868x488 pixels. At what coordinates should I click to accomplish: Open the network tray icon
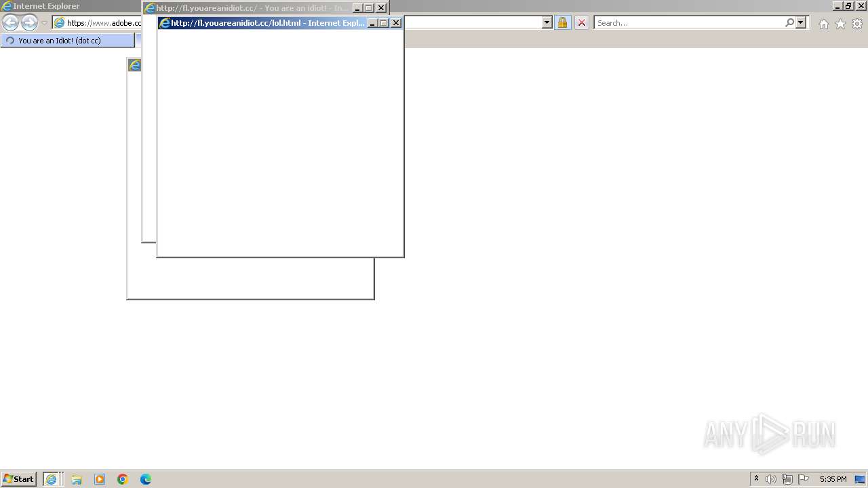coord(787,479)
